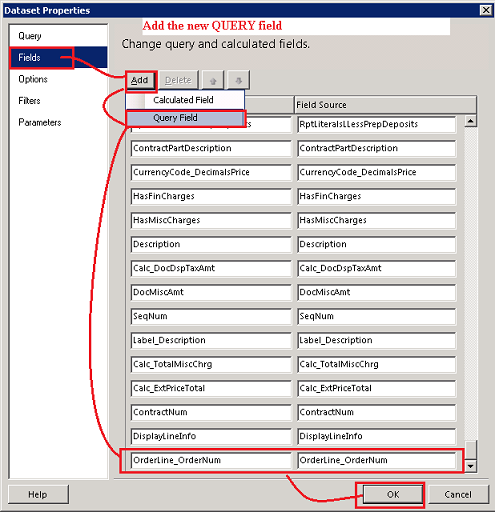This screenshot has width=495, height=512.
Task: Edit the Calc_TotalMiscChrg field name
Action: click(x=211, y=364)
